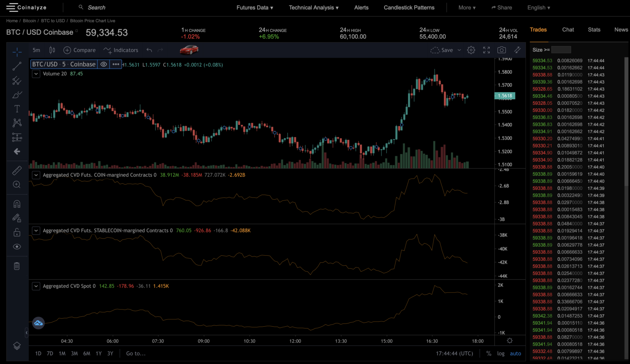The image size is (630, 364).
Task: Activate the zoom in tool
Action: (x=17, y=185)
